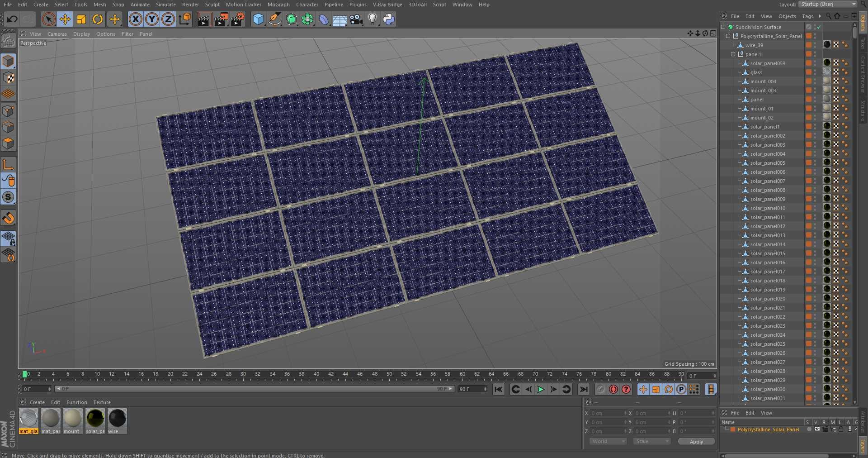Open Edit Render Settings
Image resolution: width=868 pixels, height=458 pixels.
coord(238,19)
